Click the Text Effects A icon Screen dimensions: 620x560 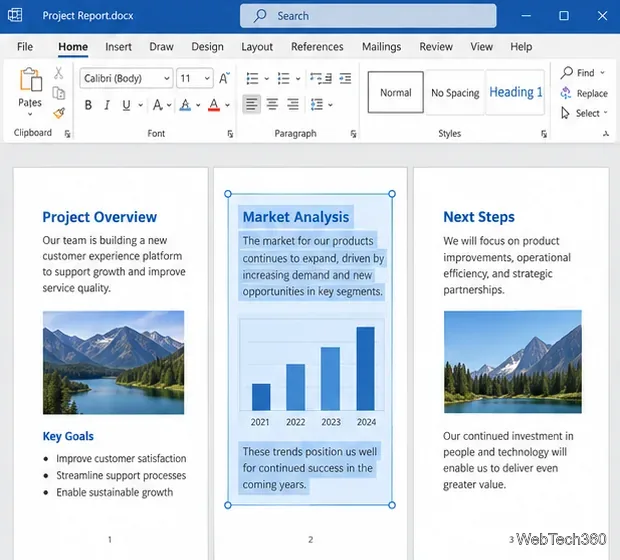pyautogui.click(x=157, y=105)
